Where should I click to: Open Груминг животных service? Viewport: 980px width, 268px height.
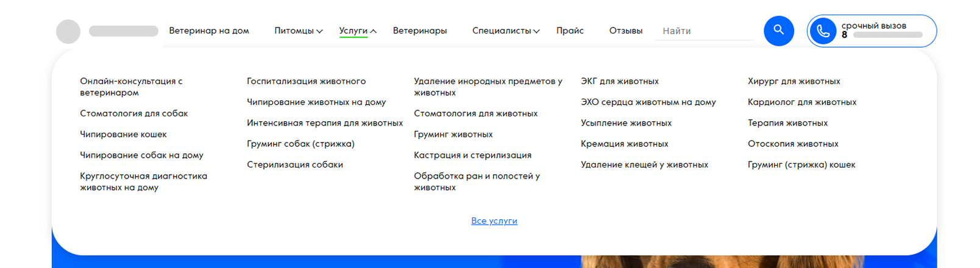[x=453, y=134]
